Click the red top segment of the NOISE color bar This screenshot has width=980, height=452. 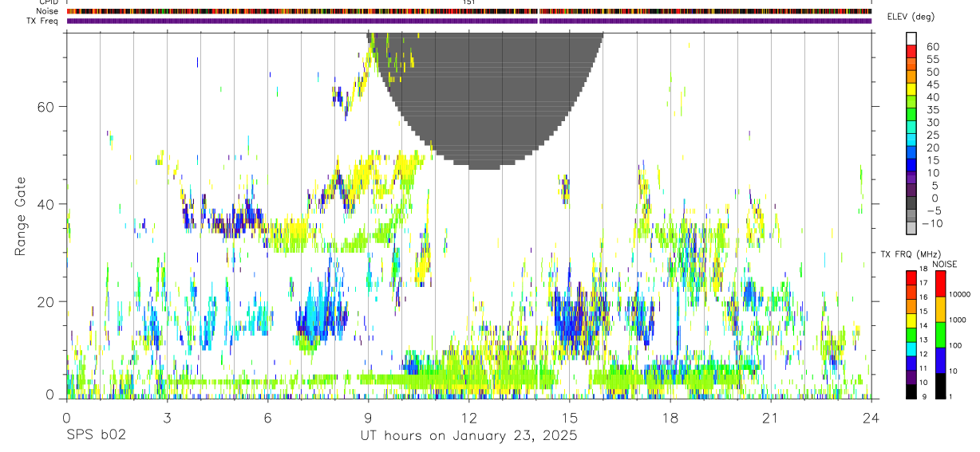tap(941, 285)
